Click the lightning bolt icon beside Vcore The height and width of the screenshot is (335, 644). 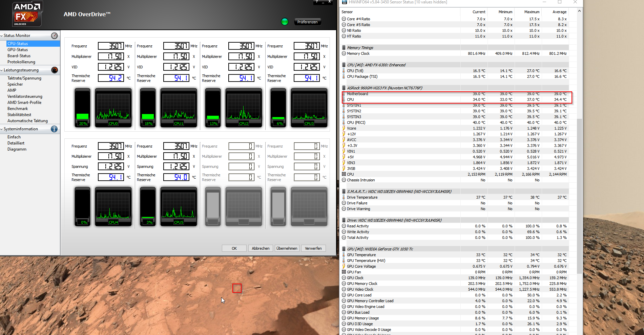tap(344, 128)
